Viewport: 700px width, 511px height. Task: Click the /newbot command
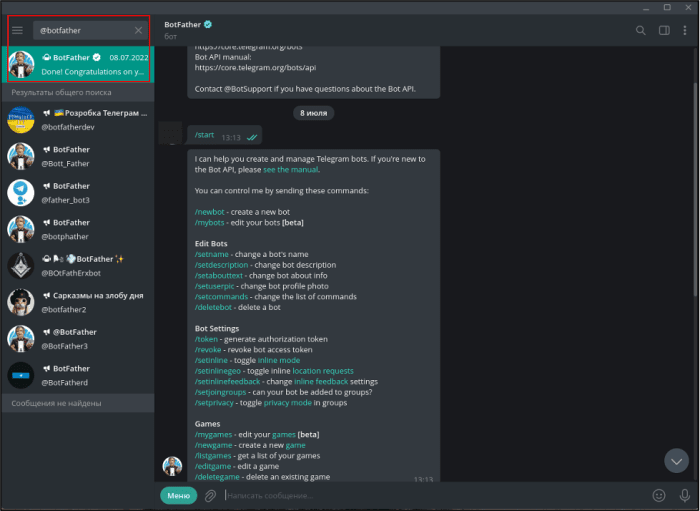[209, 212]
